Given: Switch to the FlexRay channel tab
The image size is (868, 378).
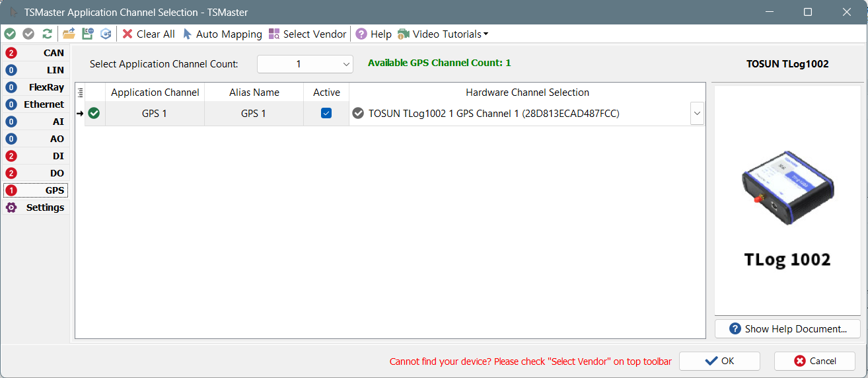Looking at the screenshot, I should [35, 87].
